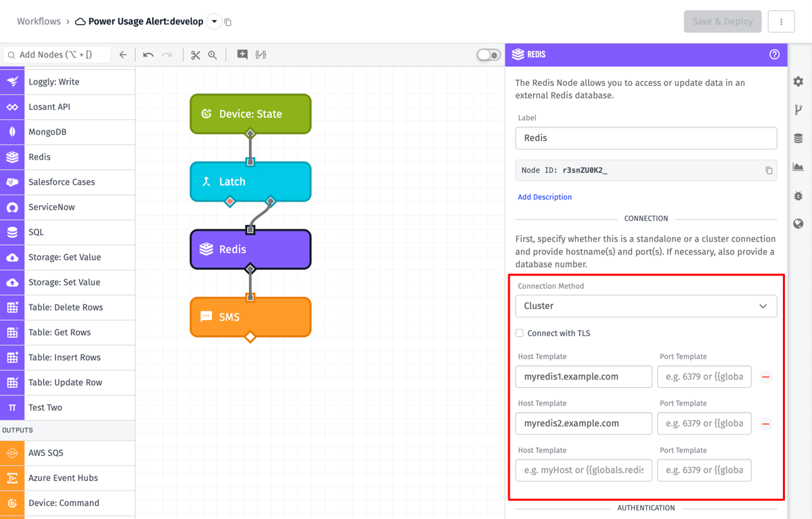Image resolution: width=812 pixels, height=519 pixels.
Task: Pick the Salesforce Cases palette node
Action: [68, 182]
